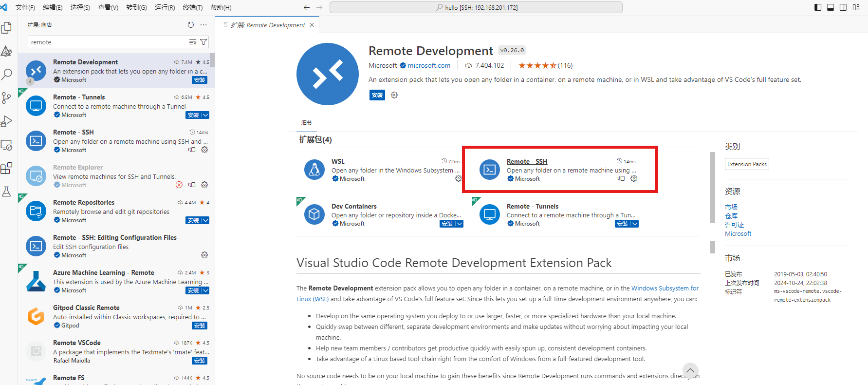Open the 查看(V) view menu

[x=108, y=7]
